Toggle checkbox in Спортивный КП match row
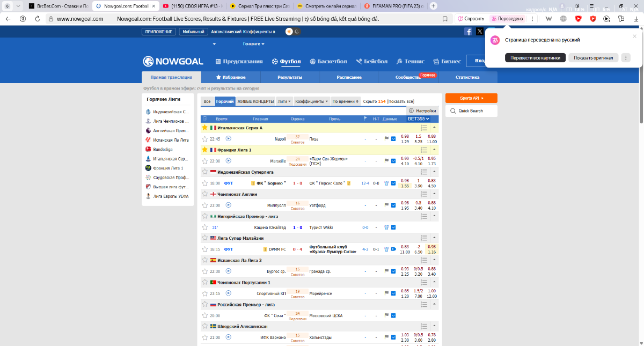644x346 pixels. [393, 293]
